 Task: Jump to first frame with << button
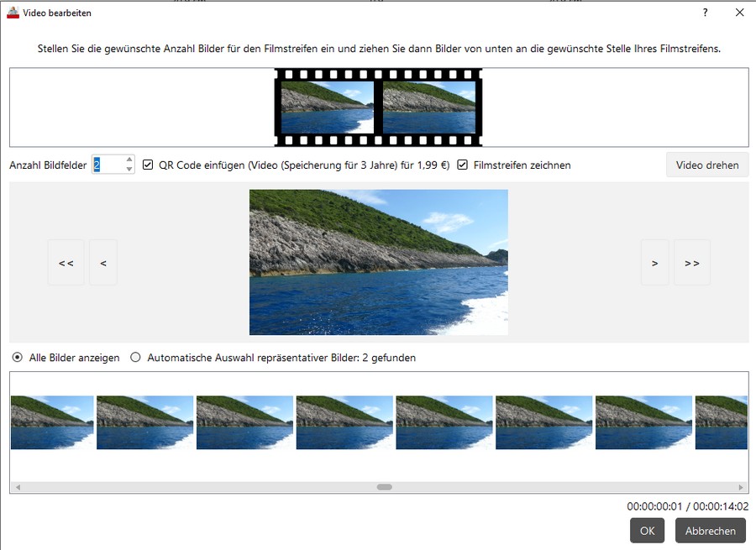click(x=66, y=263)
